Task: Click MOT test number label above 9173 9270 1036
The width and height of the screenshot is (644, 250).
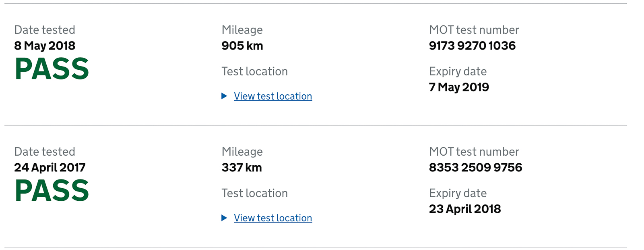Action: click(x=474, y=30)
